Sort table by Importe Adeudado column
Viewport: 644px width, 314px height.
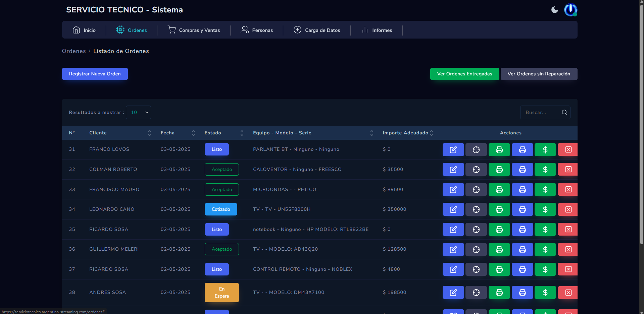pos(432,133)
